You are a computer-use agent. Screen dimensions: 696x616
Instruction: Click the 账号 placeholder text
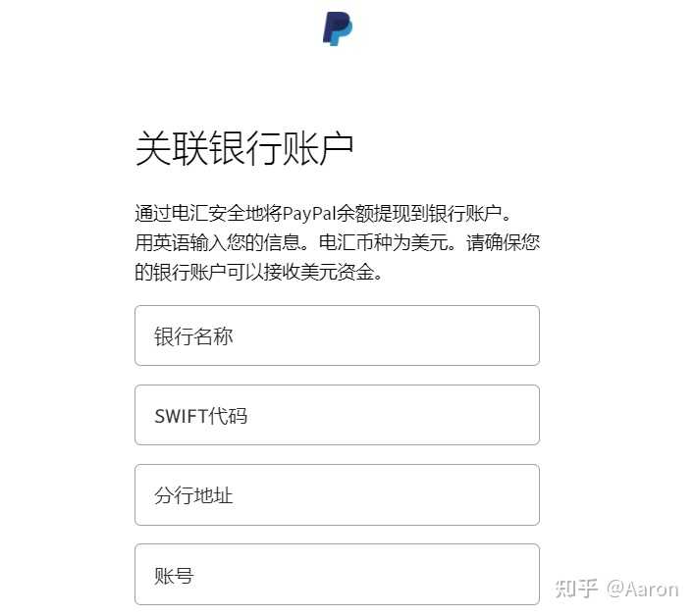(x=174, y=575)
